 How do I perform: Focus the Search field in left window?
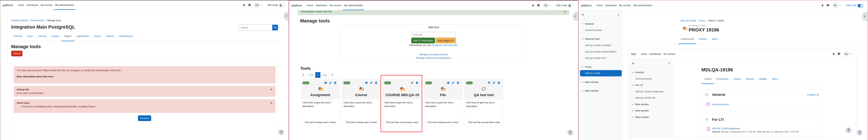pos(255,28)
